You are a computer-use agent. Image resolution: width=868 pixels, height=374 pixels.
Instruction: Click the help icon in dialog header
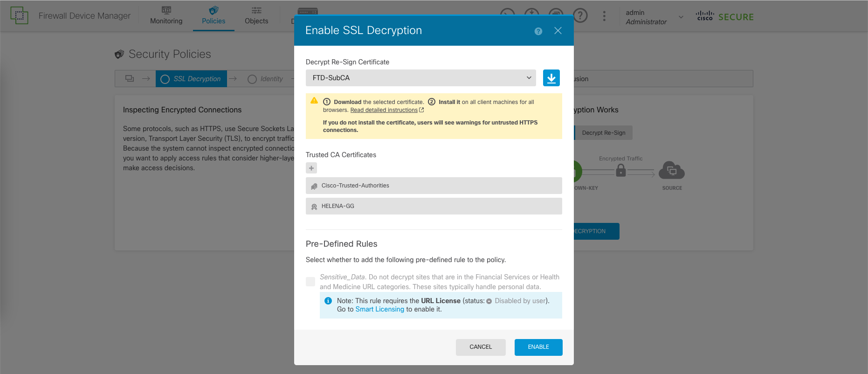(x=538, y=31)
